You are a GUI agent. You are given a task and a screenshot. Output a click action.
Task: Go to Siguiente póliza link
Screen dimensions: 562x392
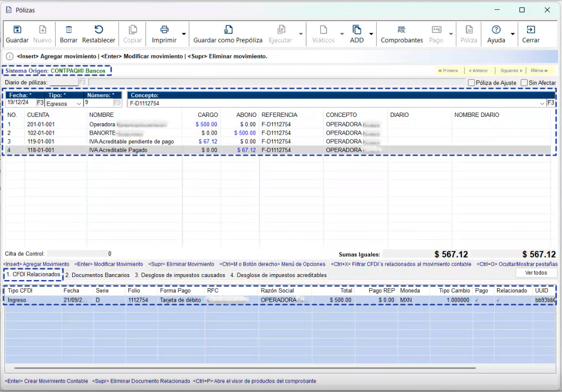click(510, 71)
